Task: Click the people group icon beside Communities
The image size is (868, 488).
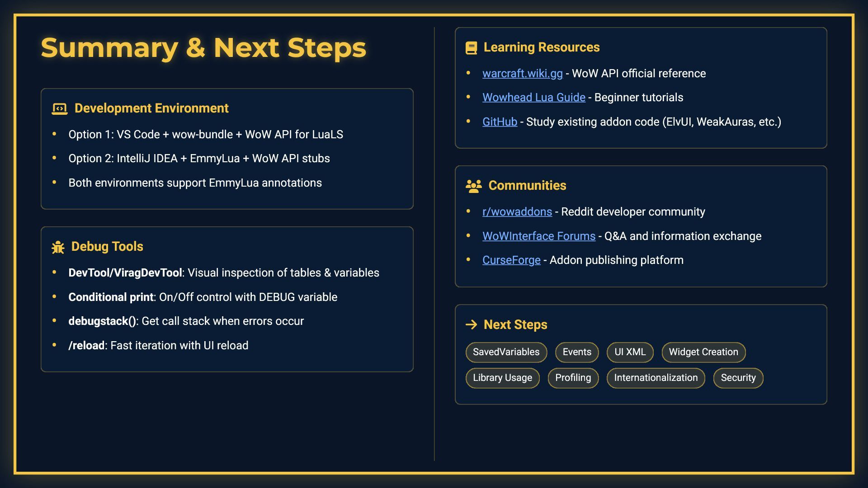Action: click(473, 186)
